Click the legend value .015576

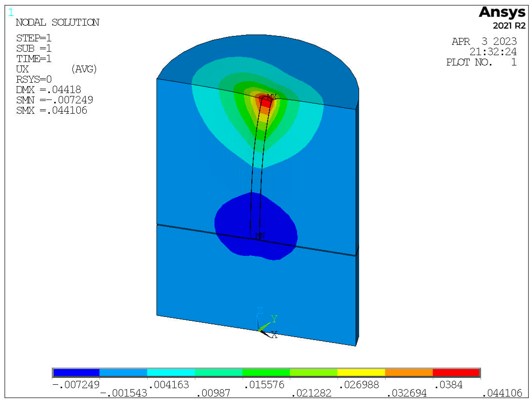264,385
